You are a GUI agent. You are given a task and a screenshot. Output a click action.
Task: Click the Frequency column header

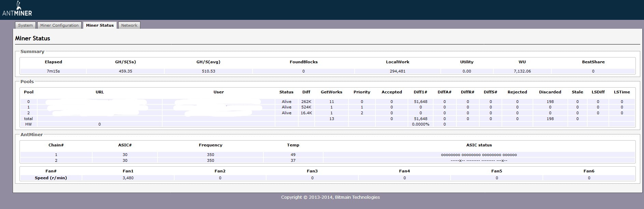[x=210, y=145]
